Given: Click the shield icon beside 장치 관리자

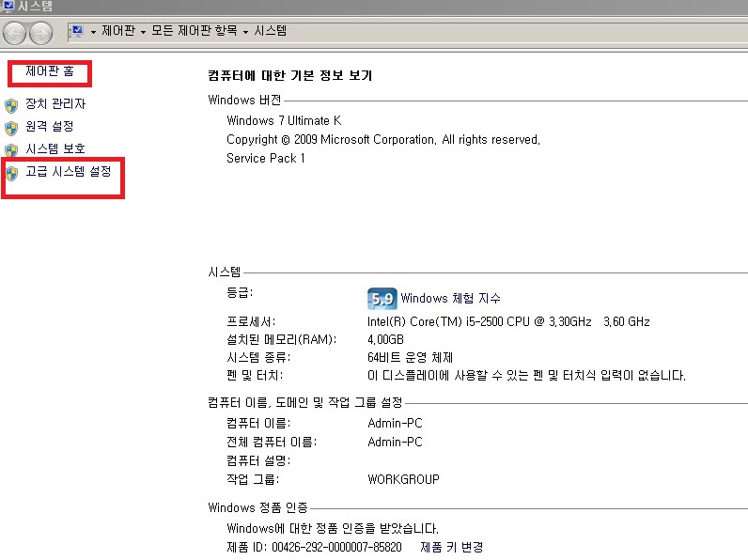Looking at the screenshot, I should click(x=11, y=105).
